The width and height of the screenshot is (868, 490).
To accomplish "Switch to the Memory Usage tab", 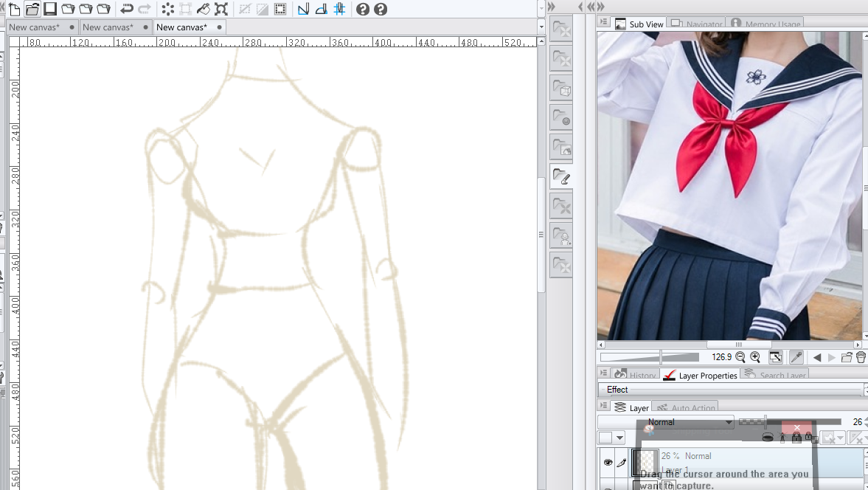I will (766, 24).
